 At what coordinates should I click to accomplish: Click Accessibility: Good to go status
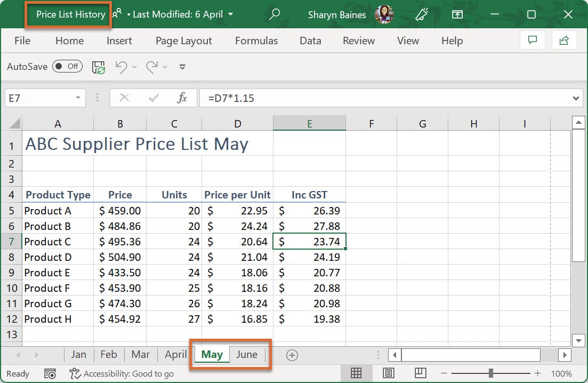[122, 373]
